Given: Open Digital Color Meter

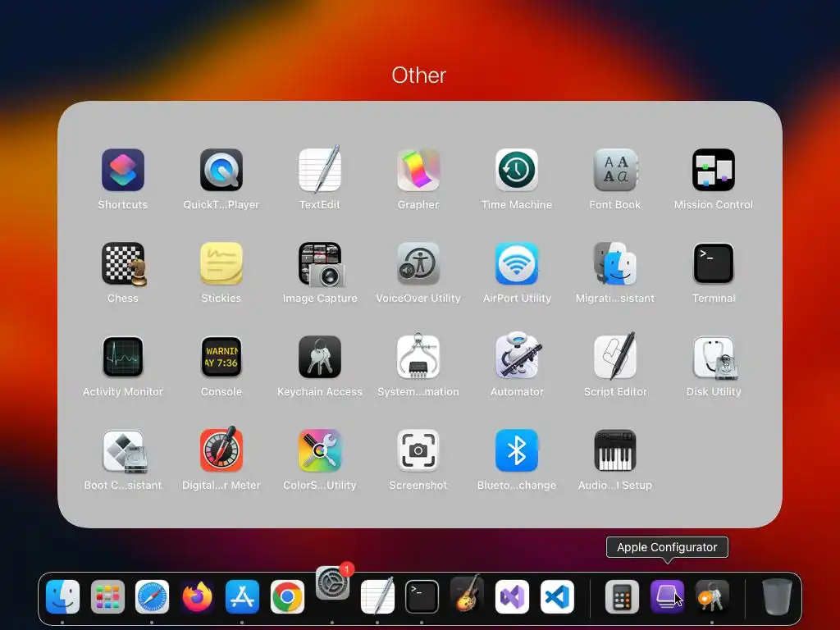Looking at the screenshot, I should tap(221, 450).
